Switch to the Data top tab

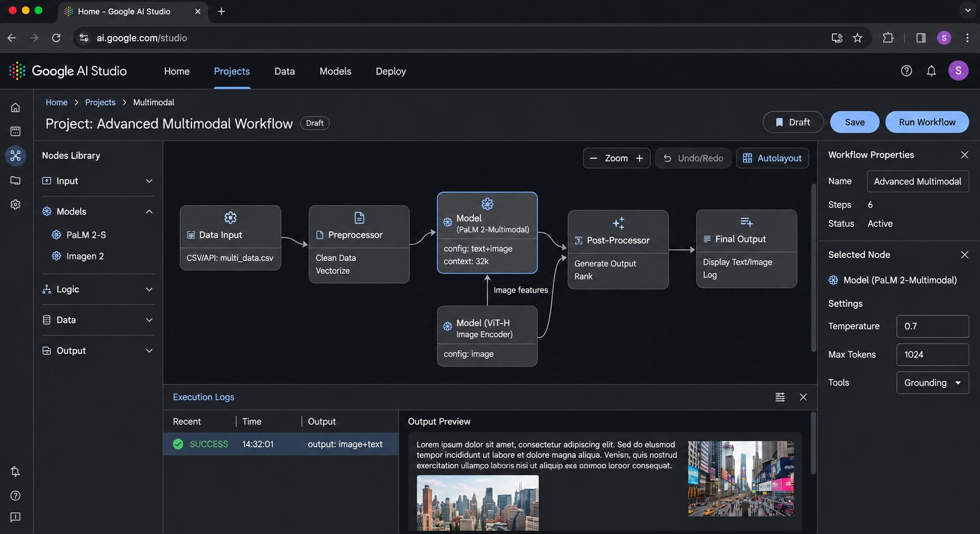(x=285, y=71)
